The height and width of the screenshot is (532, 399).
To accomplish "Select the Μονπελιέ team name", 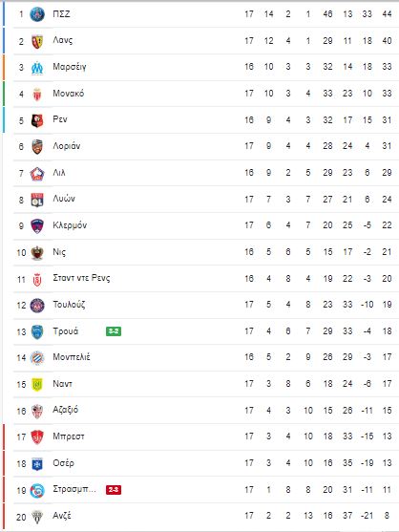I will (72, 357).
